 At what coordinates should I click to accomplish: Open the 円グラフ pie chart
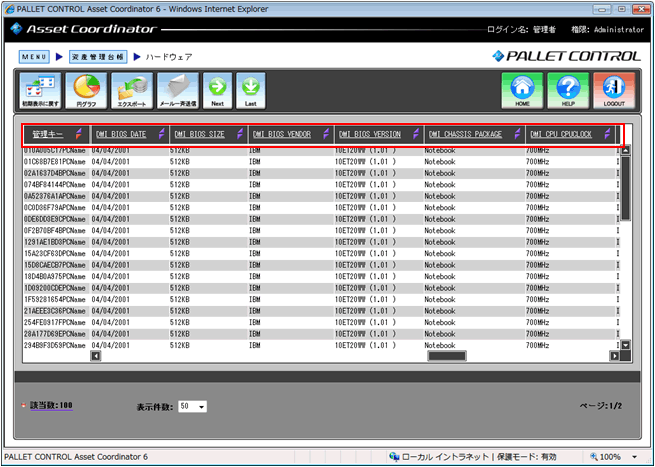[x=86, y=91]
